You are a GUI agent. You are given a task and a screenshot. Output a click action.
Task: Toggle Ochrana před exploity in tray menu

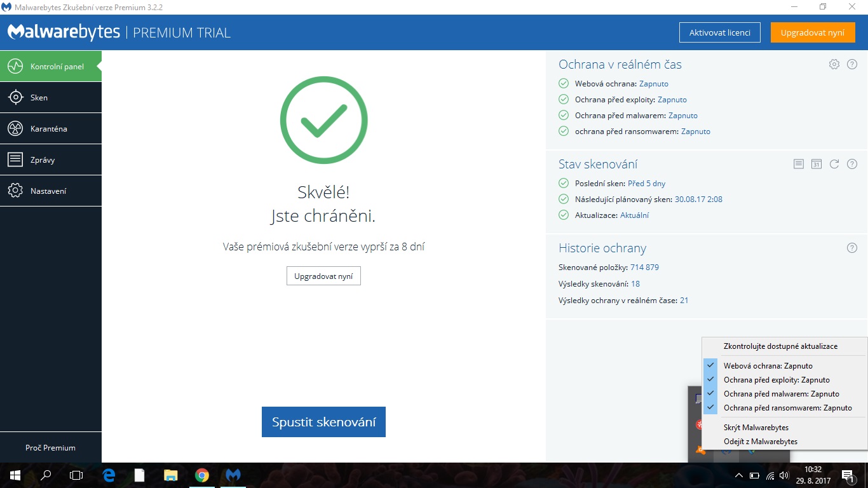776,380
